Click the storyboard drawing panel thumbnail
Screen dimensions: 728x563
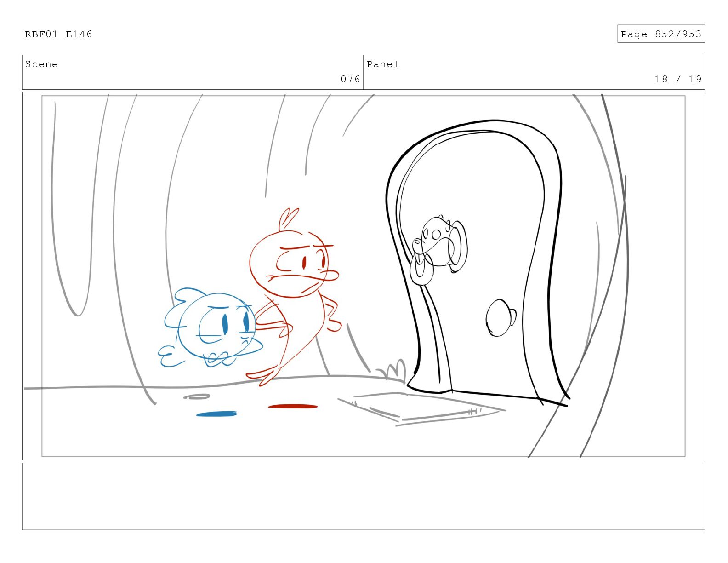pyautogui.click(x=363, y=276)
